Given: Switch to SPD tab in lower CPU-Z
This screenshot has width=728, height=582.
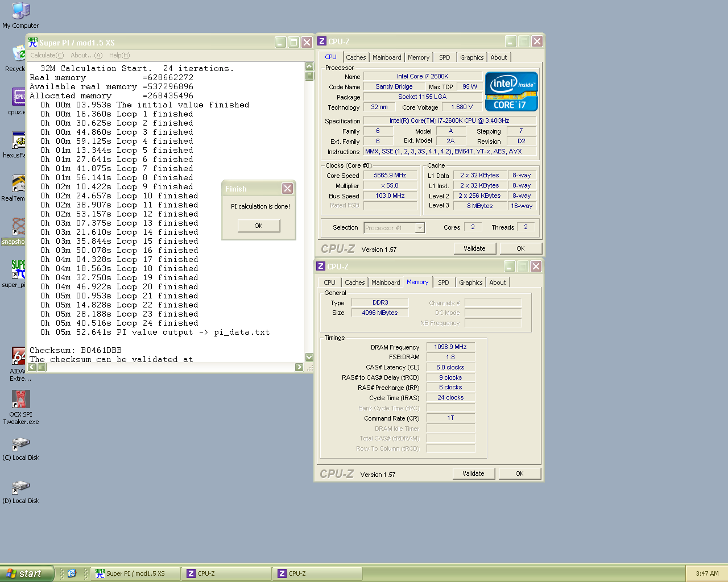Looking at the screenshot, I should pyautogui.click(x=443, y=282).
